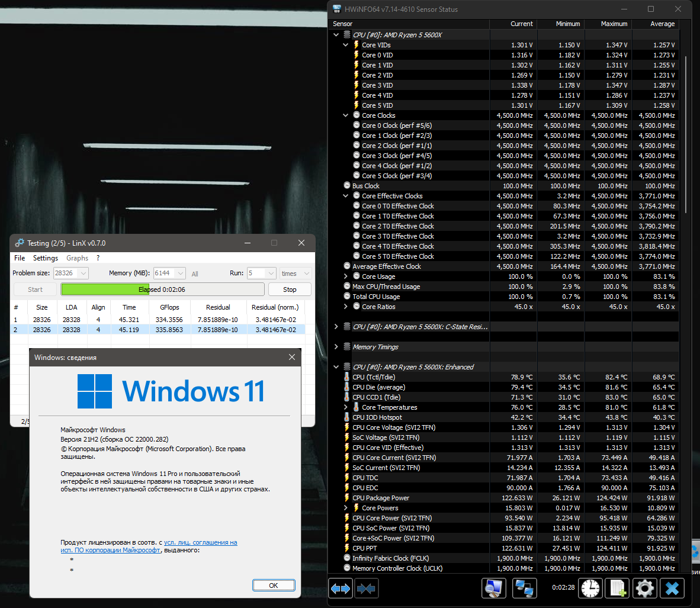Expand the Core Powers node
Viewport: 700px width, 608px height.
tap(345, 507)
